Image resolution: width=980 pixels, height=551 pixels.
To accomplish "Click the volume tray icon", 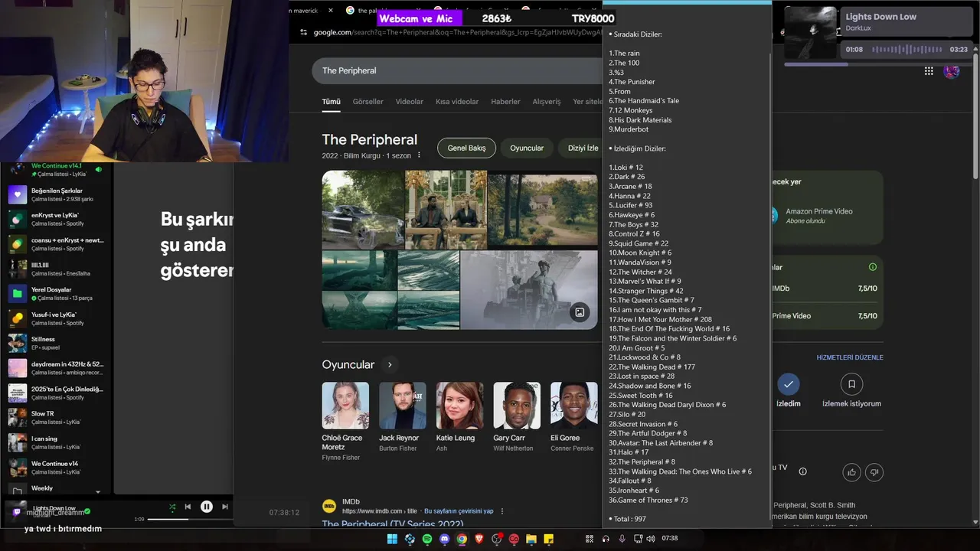I will (650, 539).
